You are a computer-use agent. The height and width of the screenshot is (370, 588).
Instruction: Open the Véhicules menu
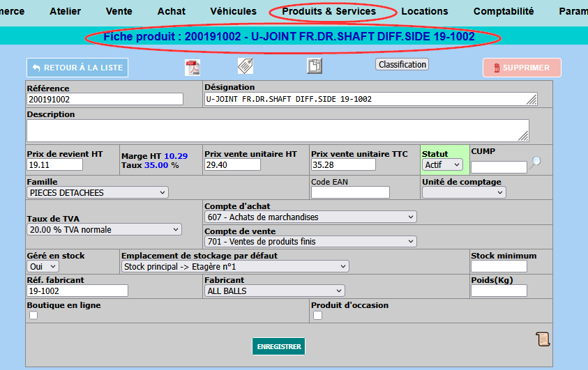tap(233, 11)
